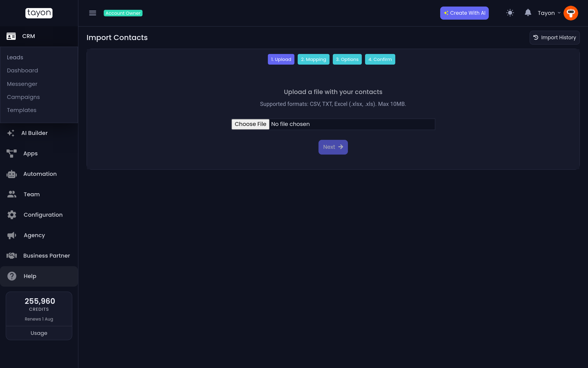Click the Choose File button

[250, 124]
